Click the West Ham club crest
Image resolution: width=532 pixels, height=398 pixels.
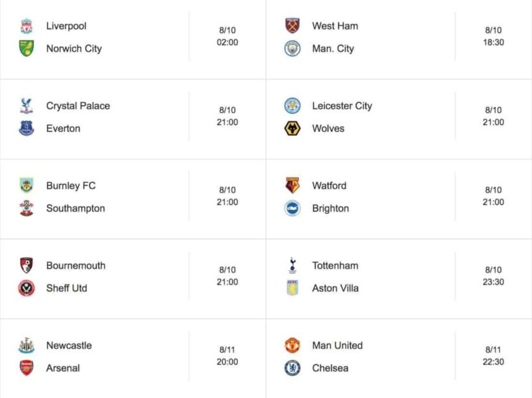(x=293, y=26)
